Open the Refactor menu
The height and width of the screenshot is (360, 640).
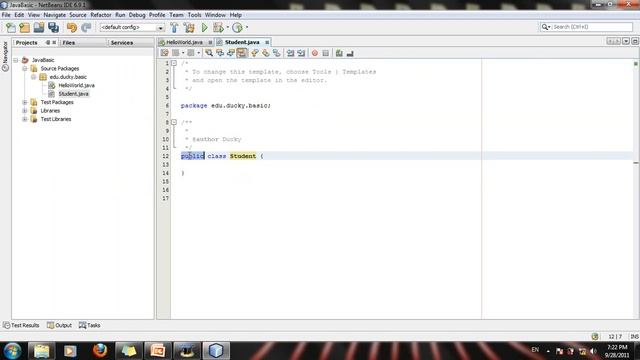(x=100, y=15)
